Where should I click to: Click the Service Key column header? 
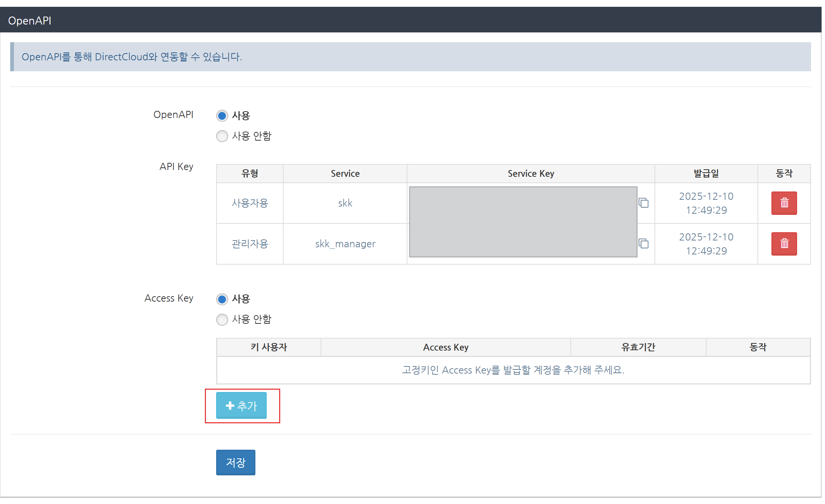pyautogui.click(x=530, y=174)
